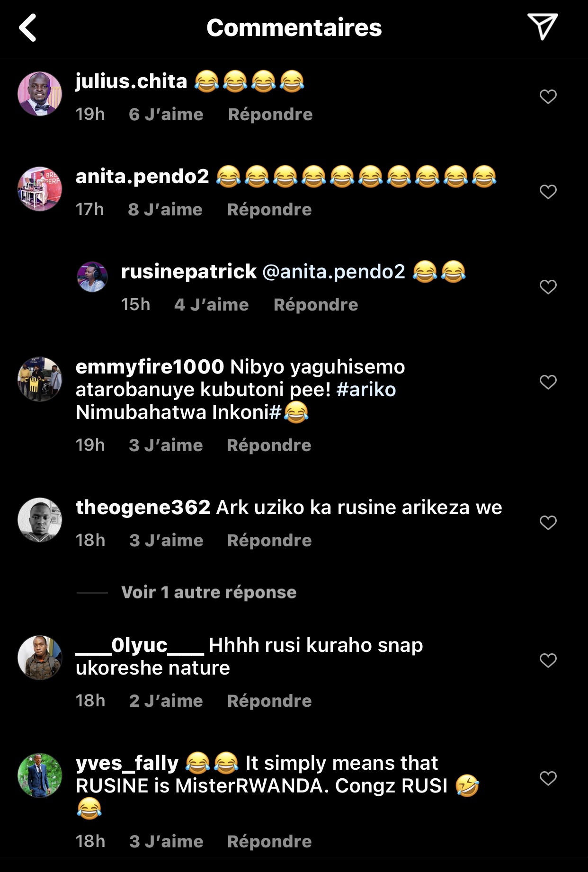The image size is (588, 872).
Task: Open yves_fally's profile avatar
Action: (40, 775)
